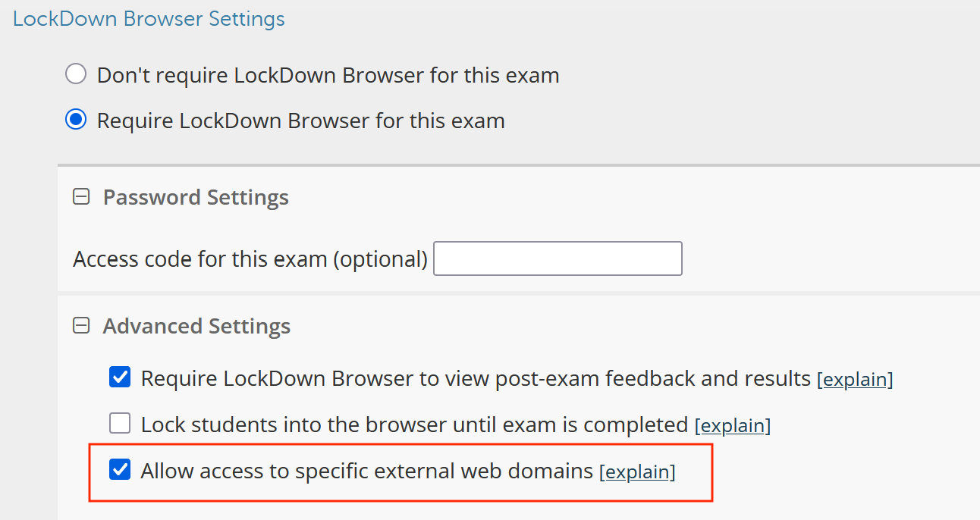
Task: Click the "Password Settings" section title
Action: (x=195, y=196)
